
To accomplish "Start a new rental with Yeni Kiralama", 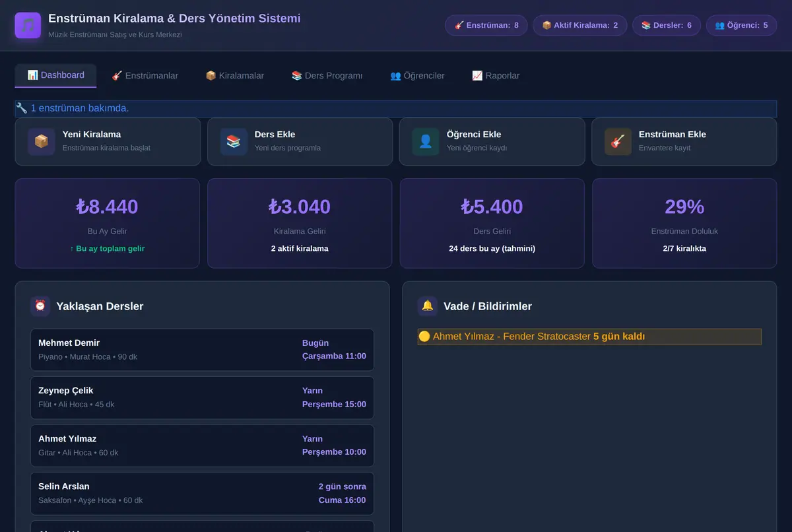I will (x=108, y=141).
